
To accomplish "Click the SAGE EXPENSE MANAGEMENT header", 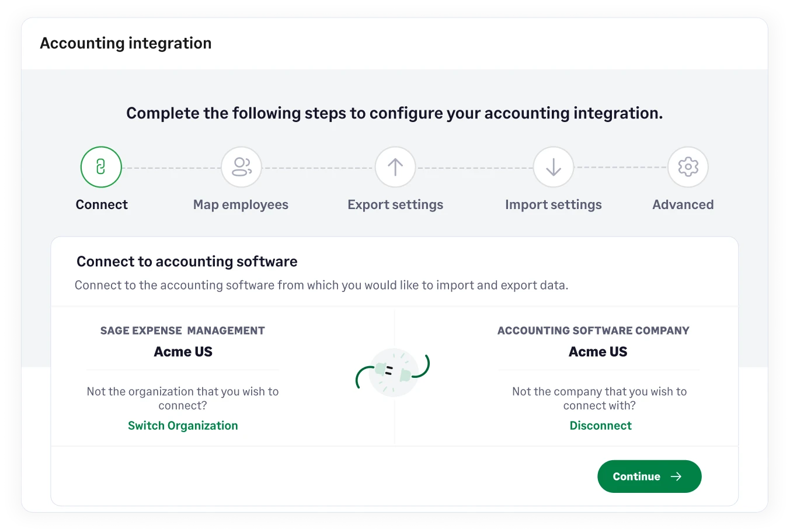I will [x=183, y=331].
